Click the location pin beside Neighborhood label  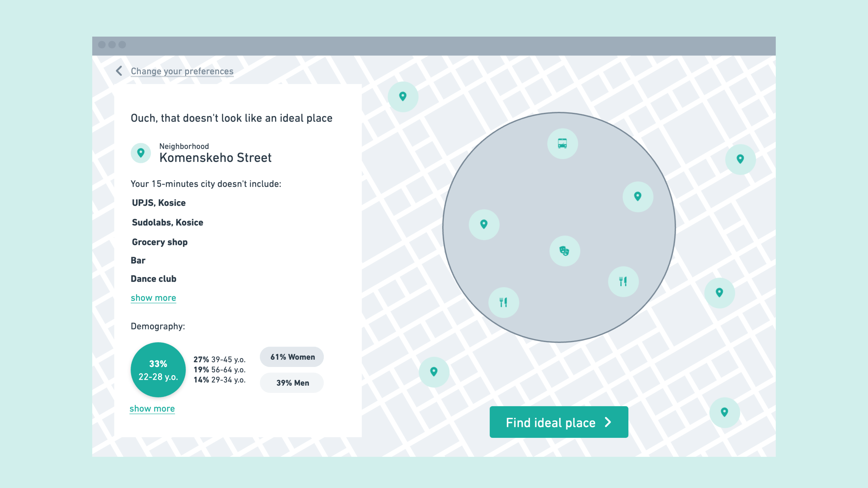pos(141,153)
